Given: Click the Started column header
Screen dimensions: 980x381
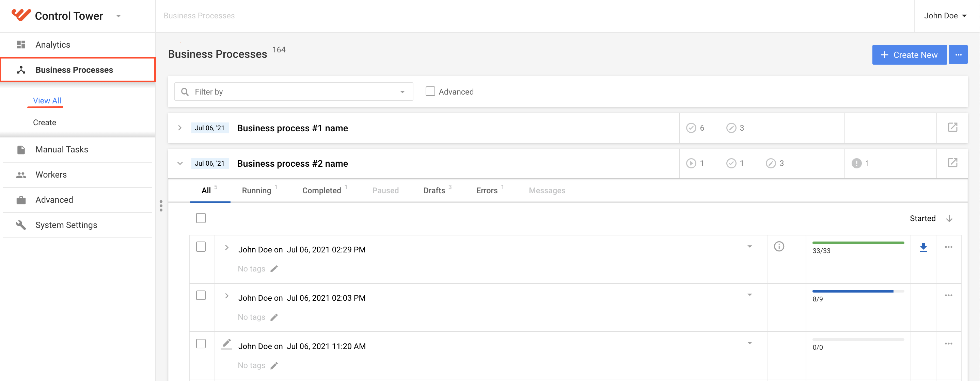Looking at the screenshot, I should 922,218.
